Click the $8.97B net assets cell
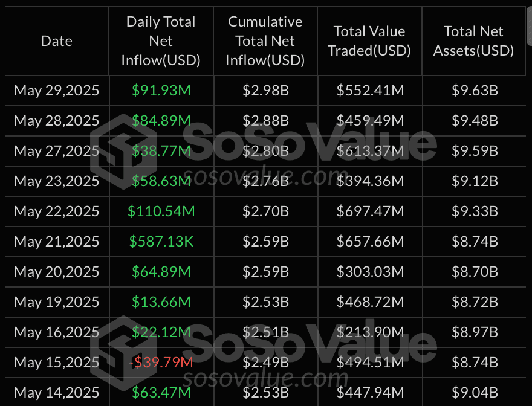Screen dimensions: 532x406 pyautogui.click(x=475, y=332)
